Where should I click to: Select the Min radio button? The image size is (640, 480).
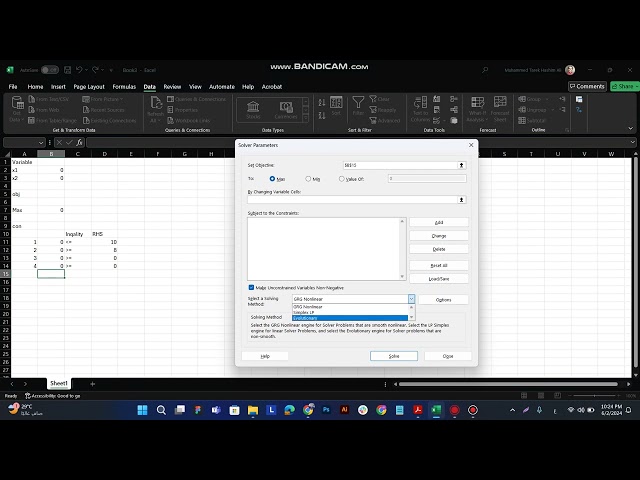(308, 179)
